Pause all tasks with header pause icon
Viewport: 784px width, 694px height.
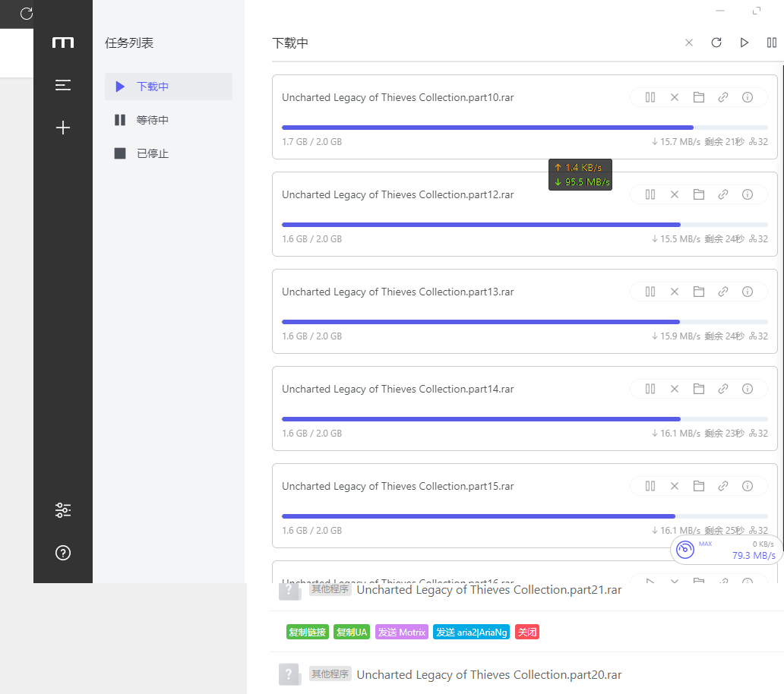tap(772, 43)
